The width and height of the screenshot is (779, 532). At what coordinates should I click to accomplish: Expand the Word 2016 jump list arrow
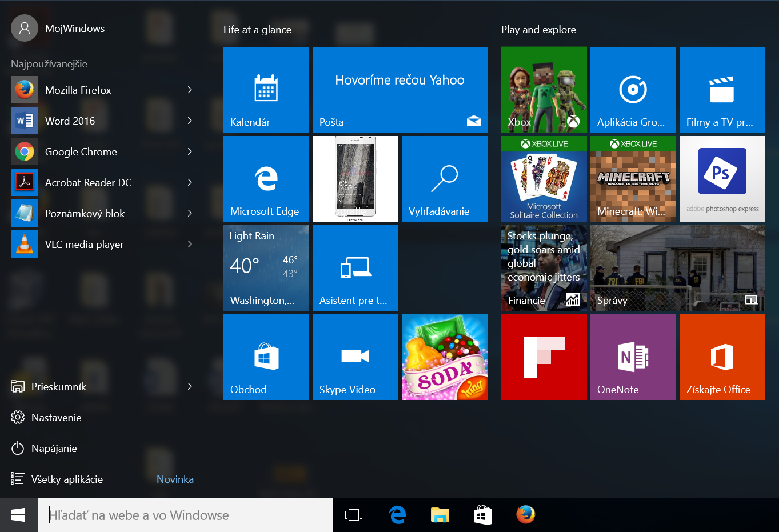tap(190, 121)
